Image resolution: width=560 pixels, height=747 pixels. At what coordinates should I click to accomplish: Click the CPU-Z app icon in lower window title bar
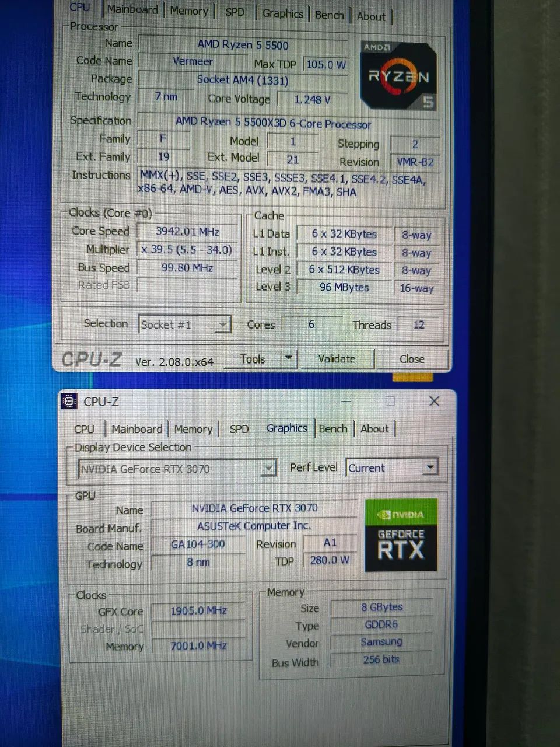pos(69,402)
